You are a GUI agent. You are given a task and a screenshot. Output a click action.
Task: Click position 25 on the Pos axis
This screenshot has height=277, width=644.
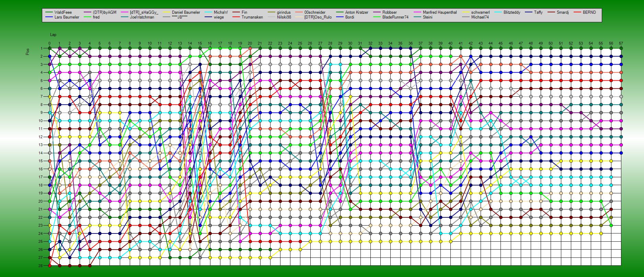(x=41, y=241)
